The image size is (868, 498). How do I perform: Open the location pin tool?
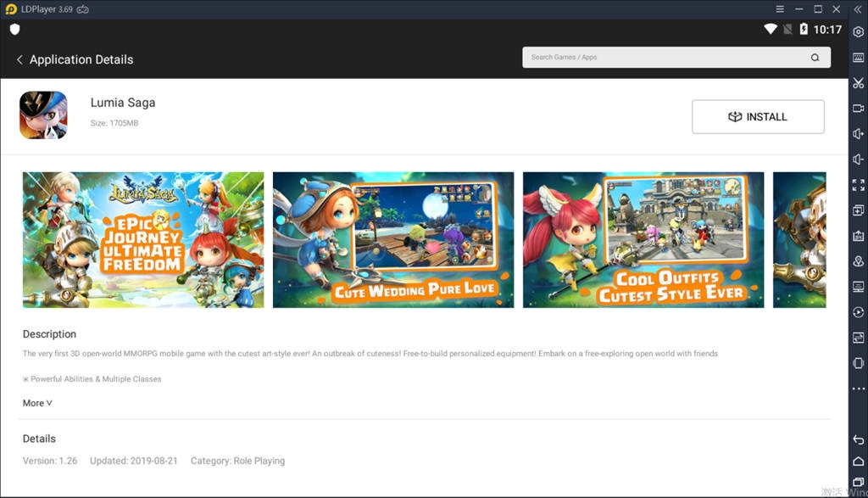tap(858, 261)
